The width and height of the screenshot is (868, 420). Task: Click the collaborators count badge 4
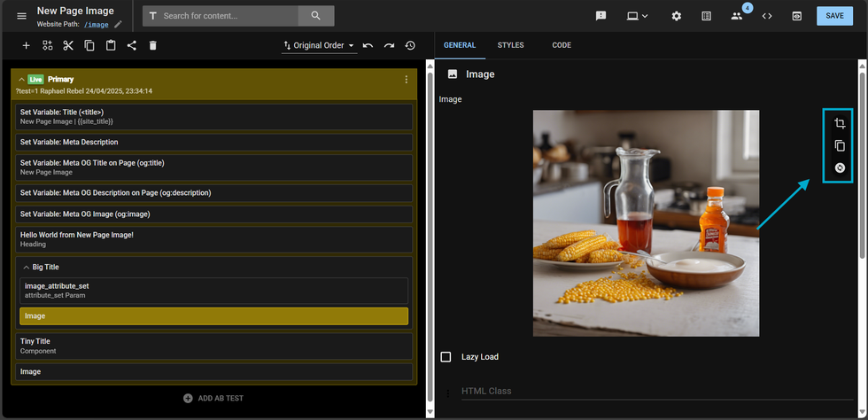(748, 8)
